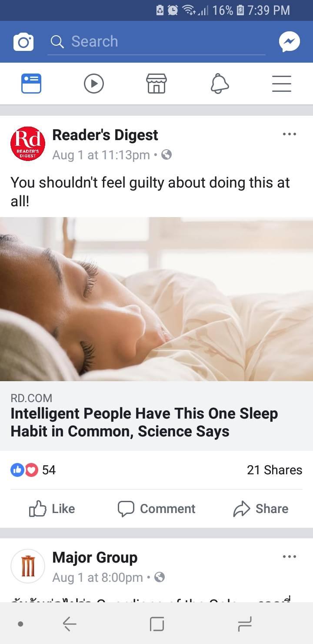Open notifications bell tab
The height and width of the screenshot is (644, 313).
pyautogui.click(x=220, y=84)
